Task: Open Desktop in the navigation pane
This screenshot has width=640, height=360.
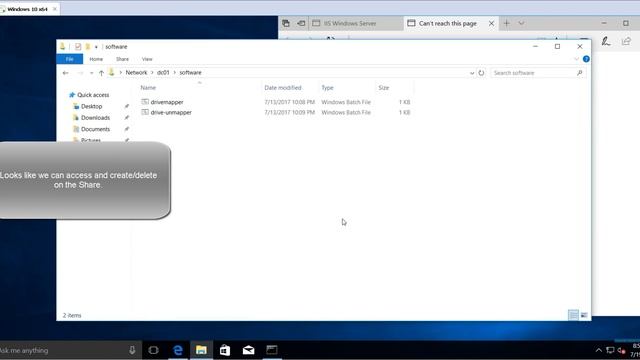Action: [91, 106]
